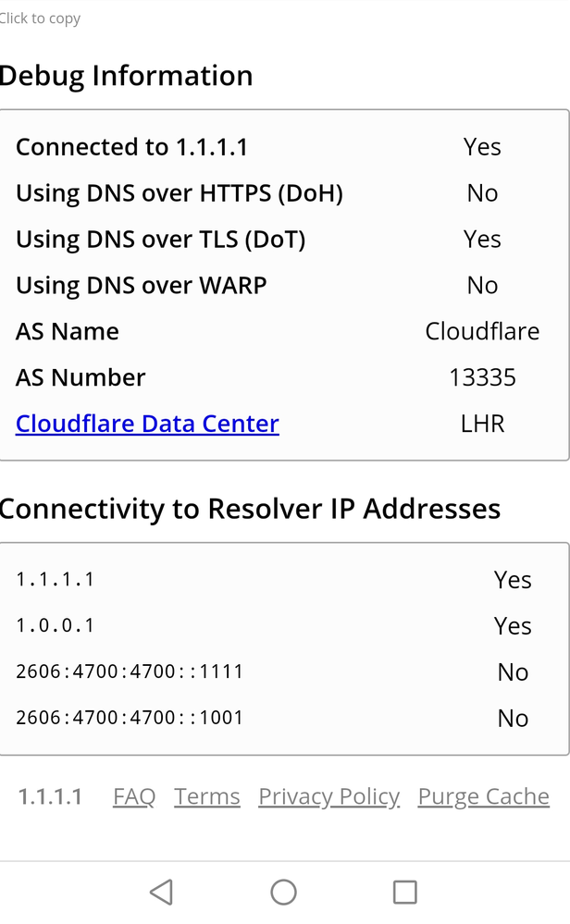The height and width of the screenshot is (924, 570).
Task: Click 'Using DNS over HTTPS (DoH)' label
Action: click(x=180, y=193)
